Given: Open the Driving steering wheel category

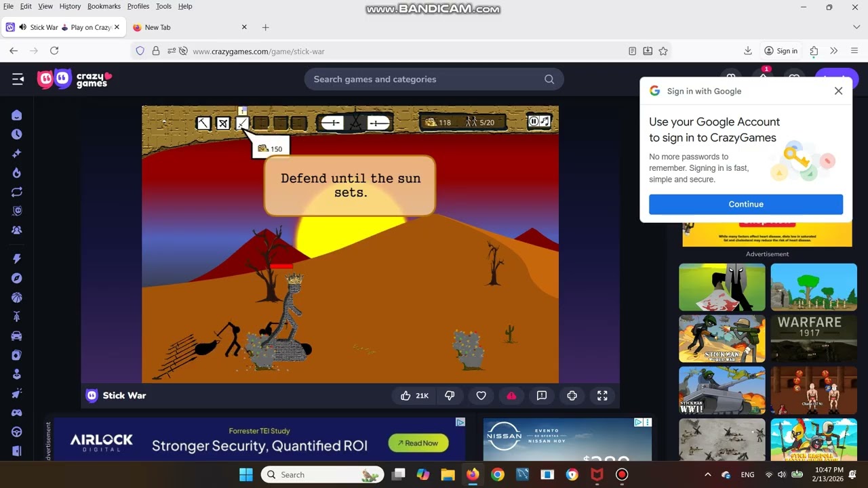Looking at the screenshot, I should coord(17,432).
